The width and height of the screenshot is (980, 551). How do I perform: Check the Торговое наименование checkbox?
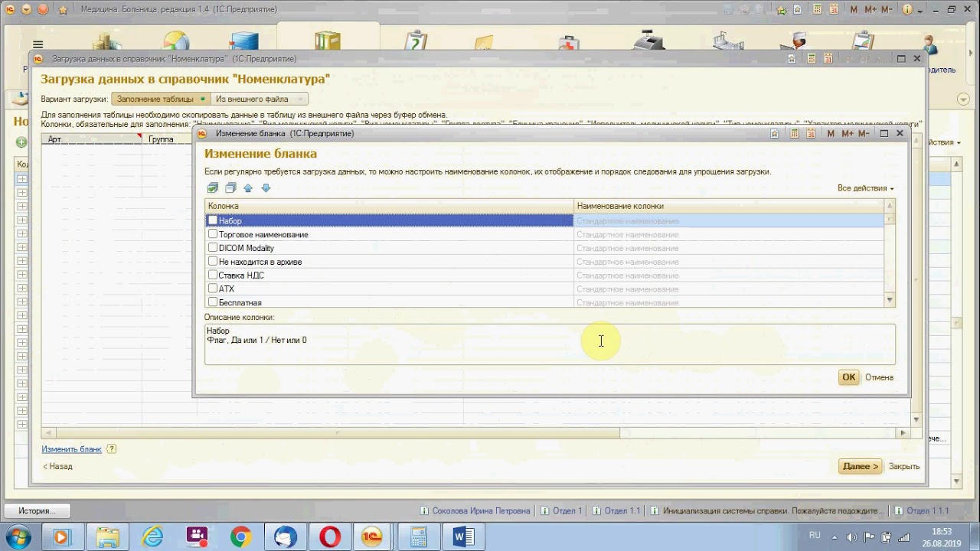213,234
